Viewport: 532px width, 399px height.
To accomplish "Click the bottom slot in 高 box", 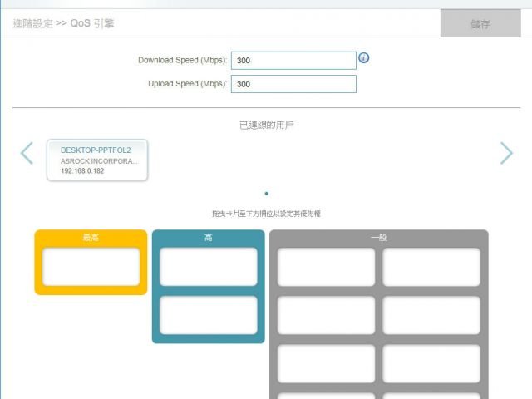I will 209,315.
